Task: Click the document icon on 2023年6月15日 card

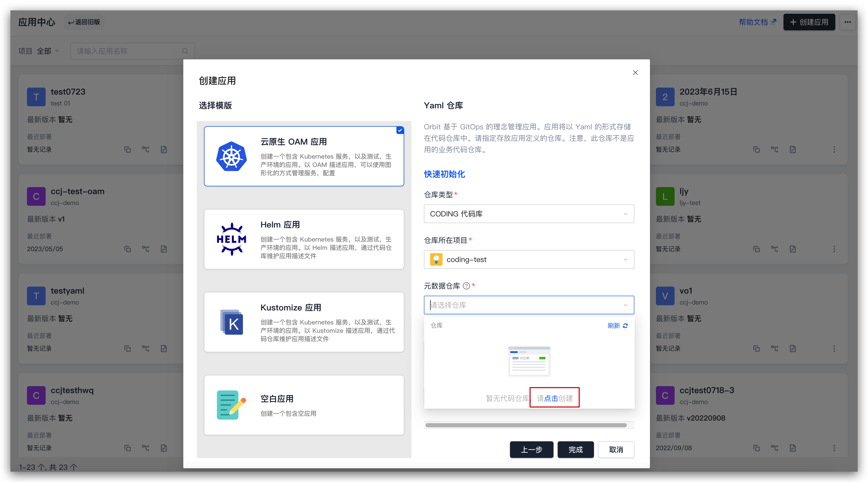Action: [x=793, y=150]
